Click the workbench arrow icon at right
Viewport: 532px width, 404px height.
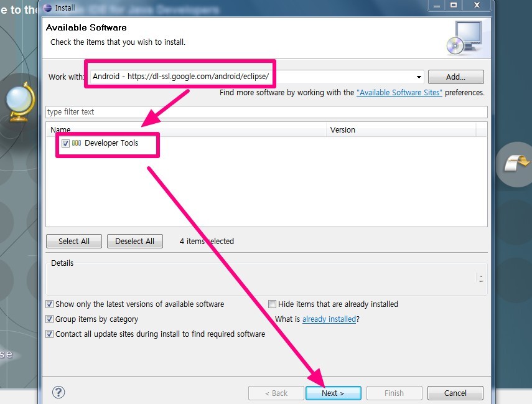click(515, 164)
